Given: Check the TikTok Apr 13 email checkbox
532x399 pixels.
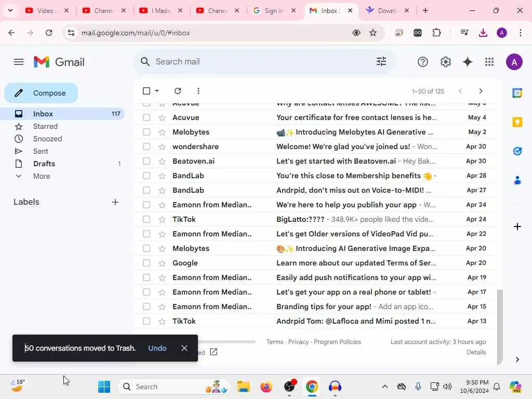Looking at the screenshot, I should (x=146, y=321).
